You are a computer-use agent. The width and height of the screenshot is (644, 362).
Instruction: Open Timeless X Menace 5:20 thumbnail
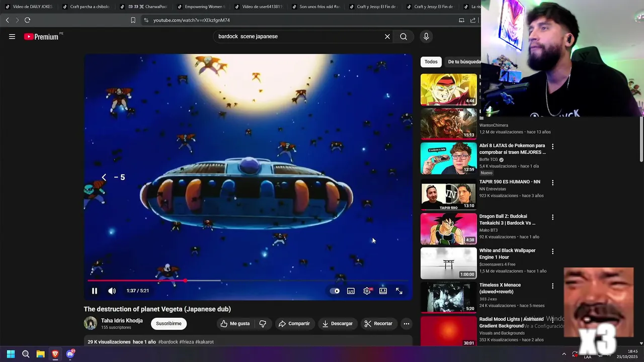[x=449, y=297]
